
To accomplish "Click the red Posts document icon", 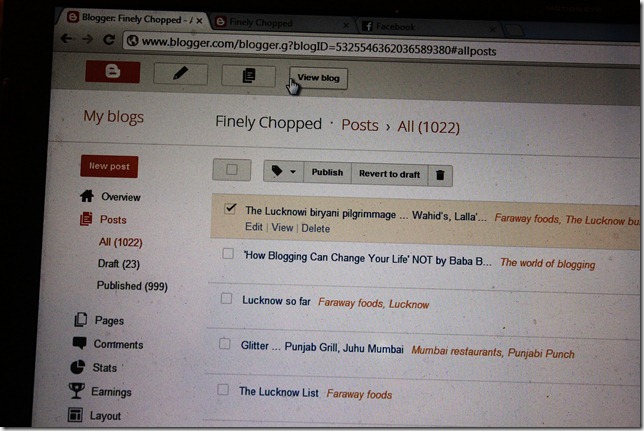I will tap(86, 219).
